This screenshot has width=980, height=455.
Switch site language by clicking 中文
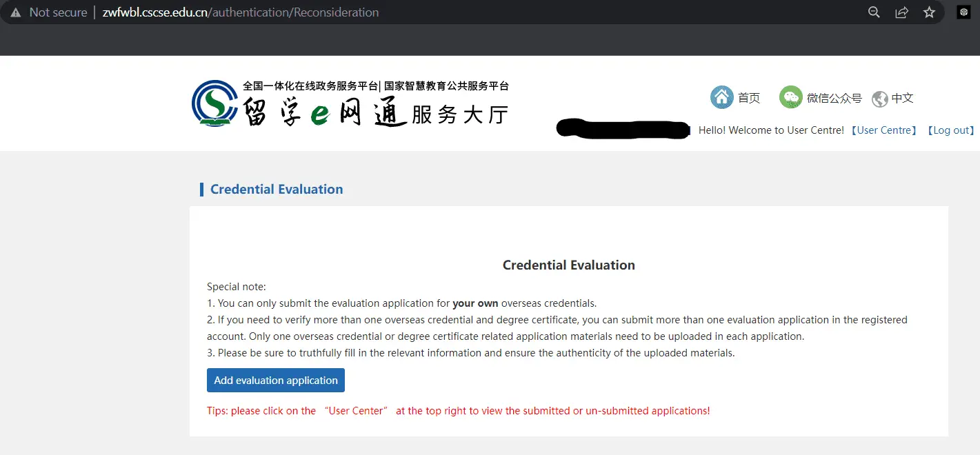pyautogui.click(x=901, y=99)
